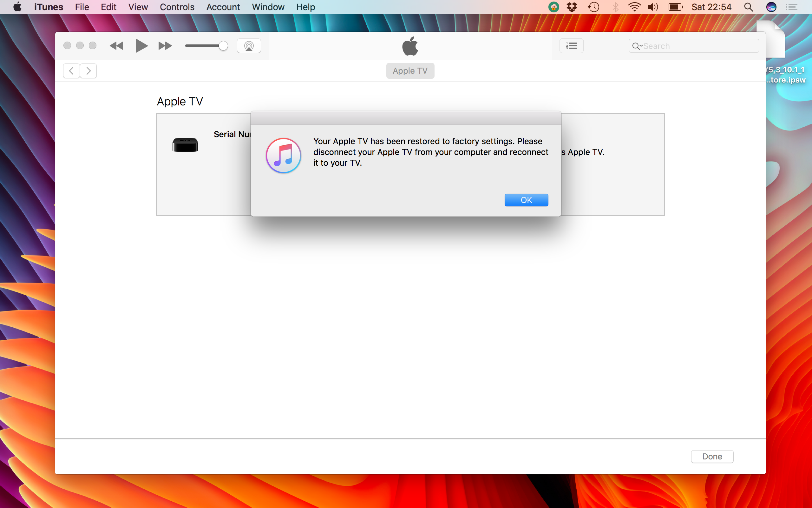812x508 pixels.
Task: Click the clock Sat 22:54
Action: 711,7
